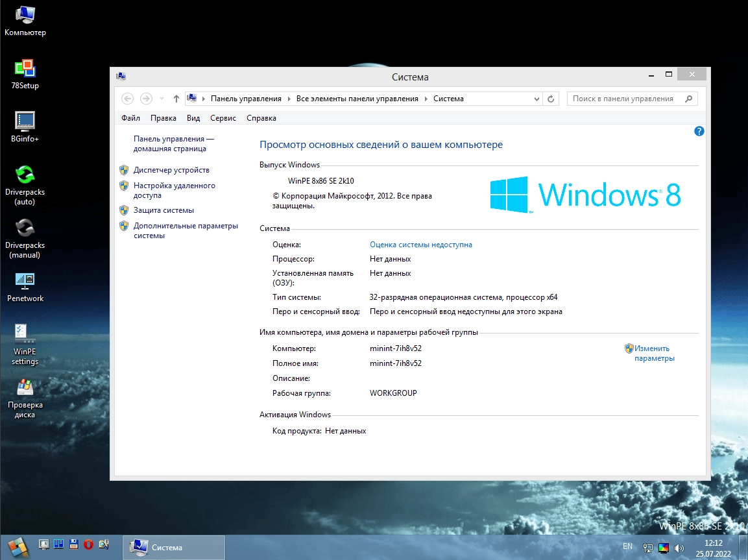Run Driverpacks (auto) from the desktop

click(25, 186)
